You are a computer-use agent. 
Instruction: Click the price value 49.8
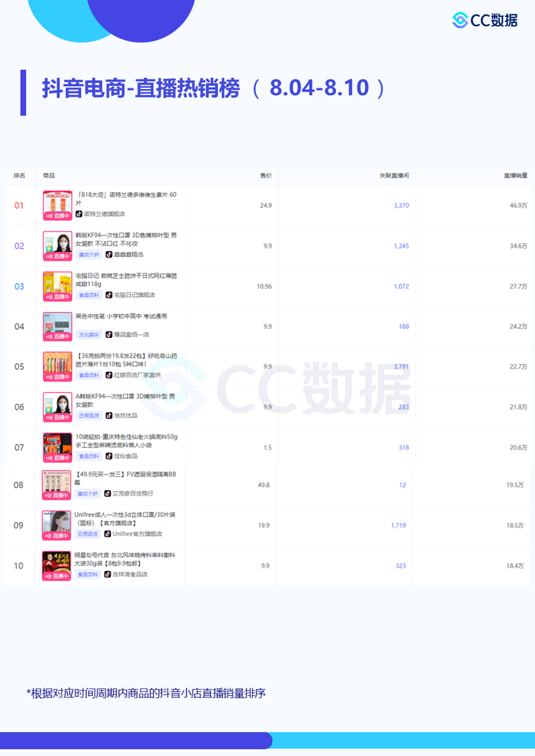pyautogui.click(x=263, y=485)
